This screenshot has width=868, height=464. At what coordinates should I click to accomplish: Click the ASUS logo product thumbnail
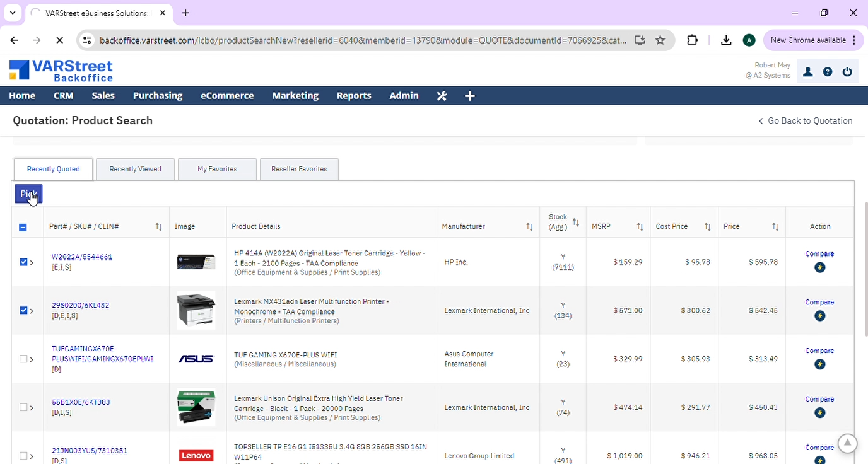point(196,359)
